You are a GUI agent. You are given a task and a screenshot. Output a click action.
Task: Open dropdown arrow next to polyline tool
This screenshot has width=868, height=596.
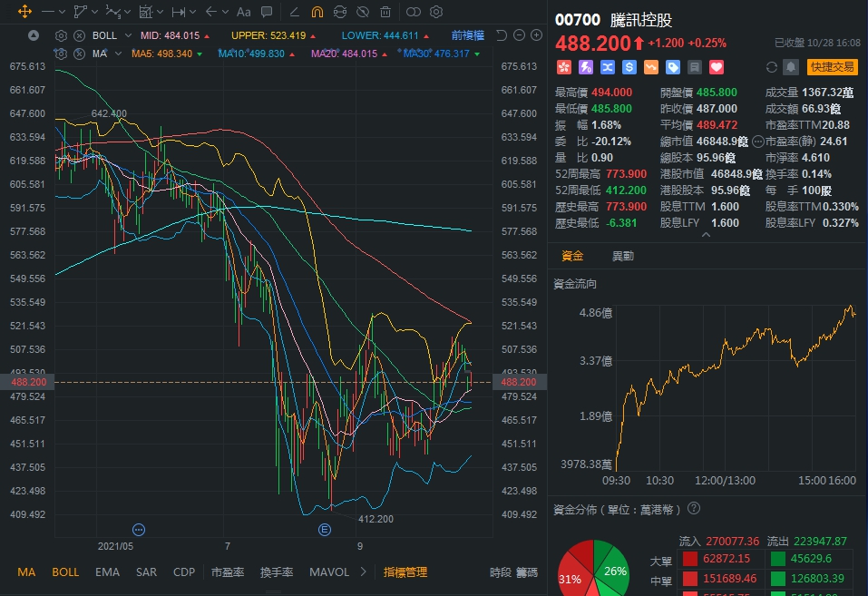(x=94, y=12)
